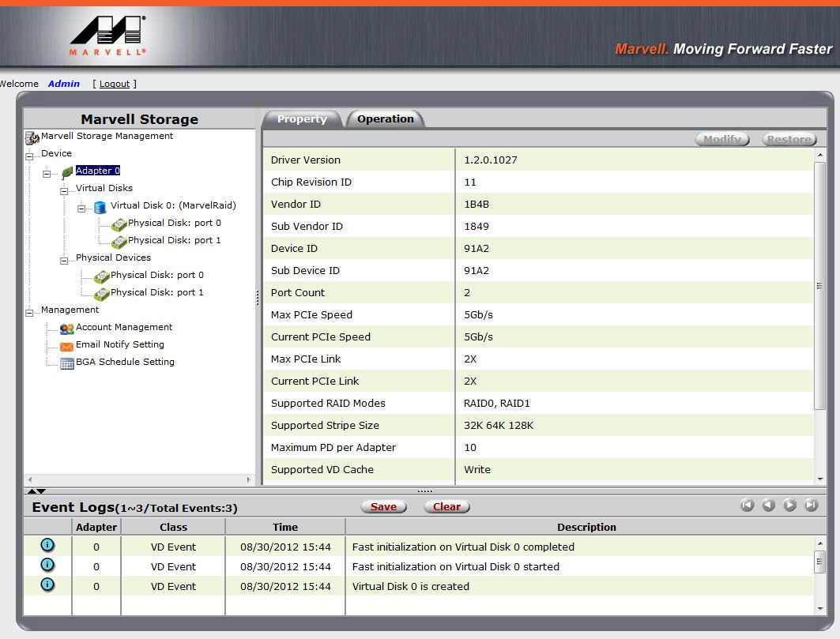Click 'Vendor ID' property label
Image resolution: width=840 pixels, height=639 pixels.
coord(296,204)
